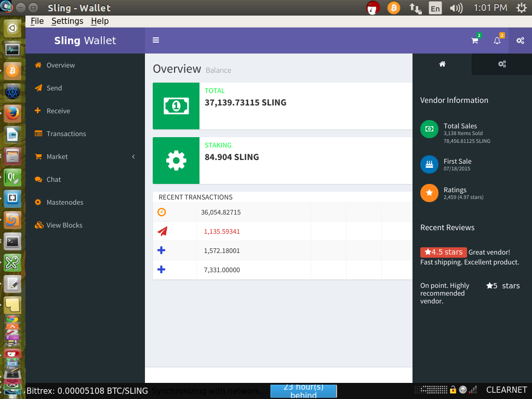Select the red 1,135.59341 transaction amount
Screen dimensions: 532x399
click(x=222, y=232)
